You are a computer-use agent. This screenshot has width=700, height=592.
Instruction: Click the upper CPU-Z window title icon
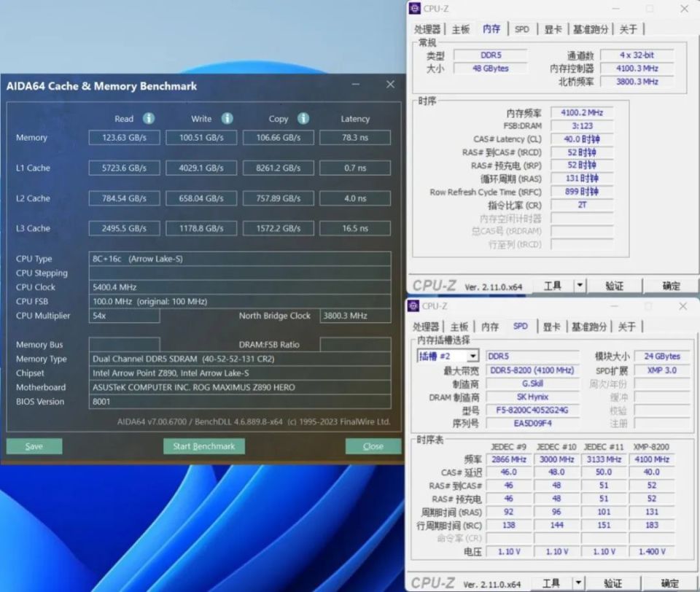click(415, 8)
